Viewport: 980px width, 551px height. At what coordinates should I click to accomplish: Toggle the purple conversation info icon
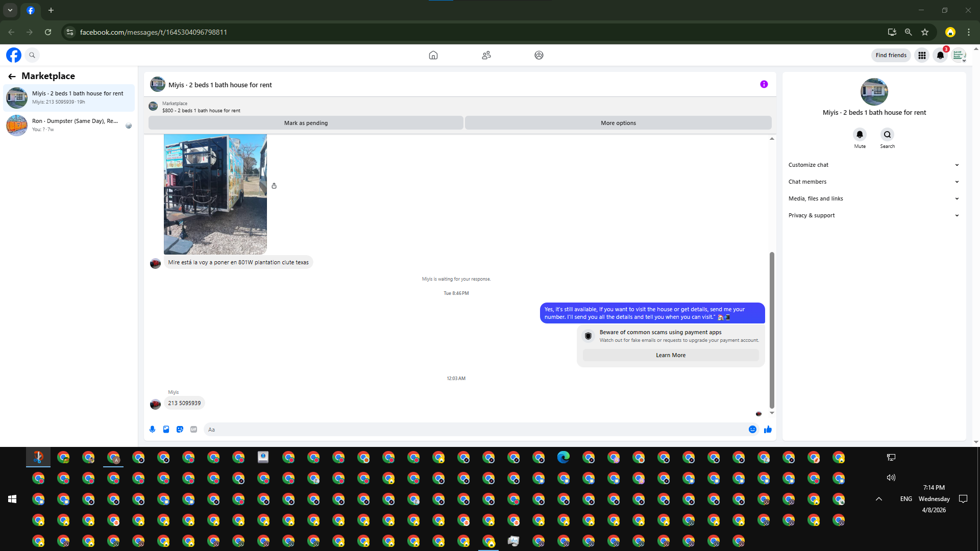(764, 84)
